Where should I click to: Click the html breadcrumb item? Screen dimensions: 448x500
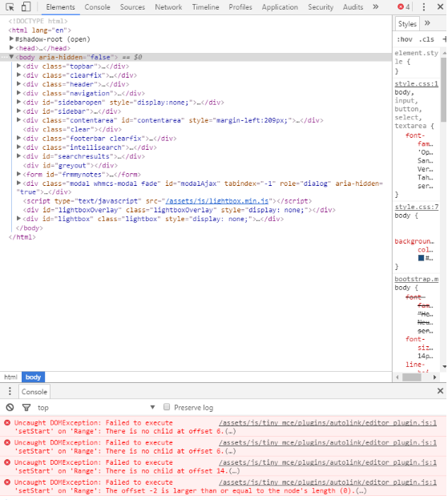(x=10, y=377)
